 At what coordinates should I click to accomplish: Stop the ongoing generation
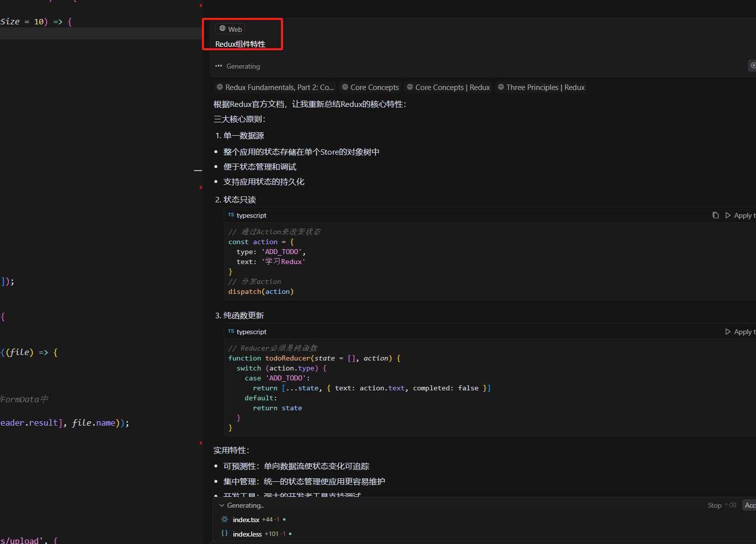coord(721,505)
